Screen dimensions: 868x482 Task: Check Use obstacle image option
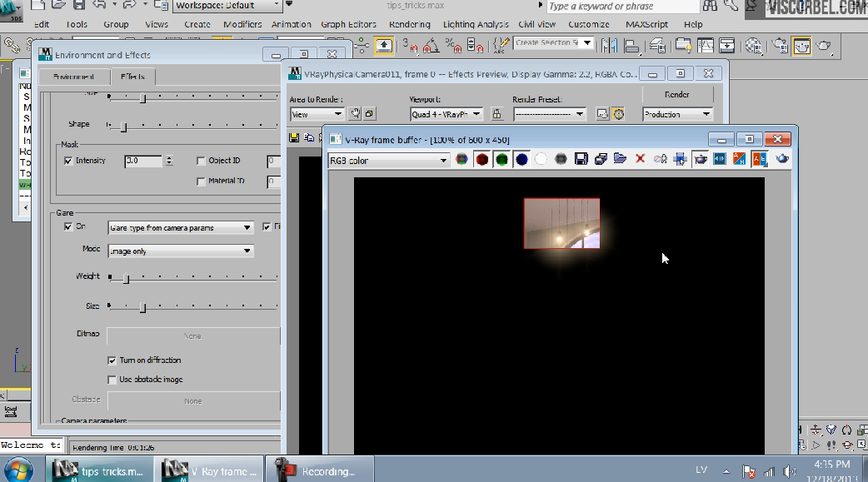coord(112,380)
